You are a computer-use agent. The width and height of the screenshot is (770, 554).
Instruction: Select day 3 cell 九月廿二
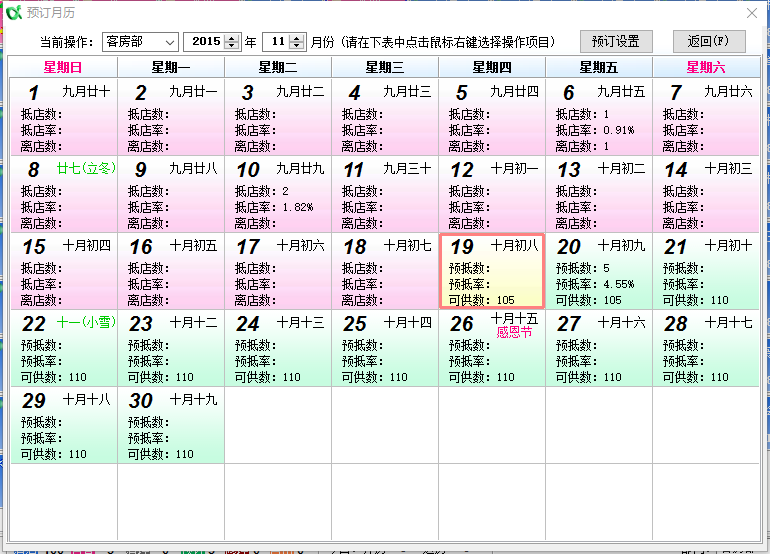[278, 117]
